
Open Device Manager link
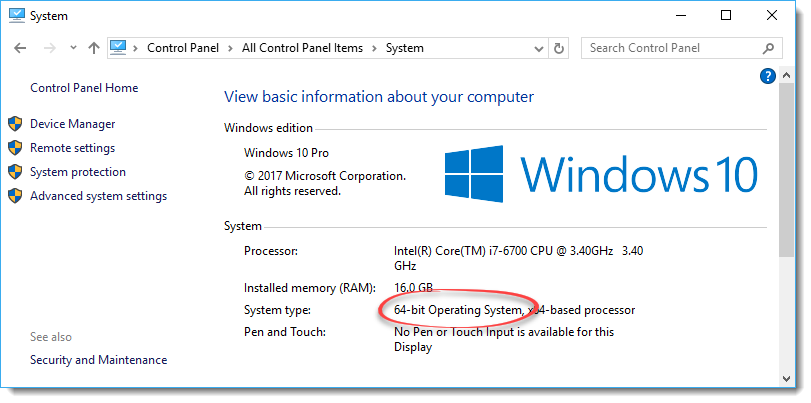tap(72, 124)
